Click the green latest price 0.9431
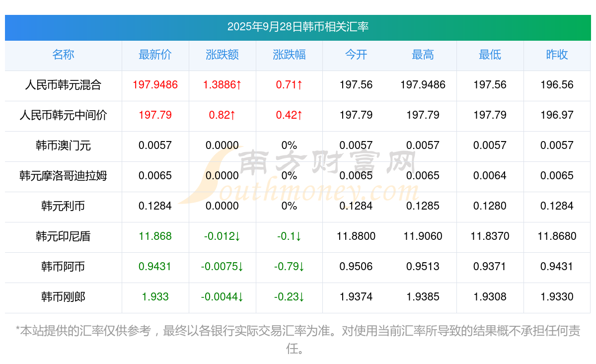The width and height of the screenshot is (596, 364). click(155, 267)
